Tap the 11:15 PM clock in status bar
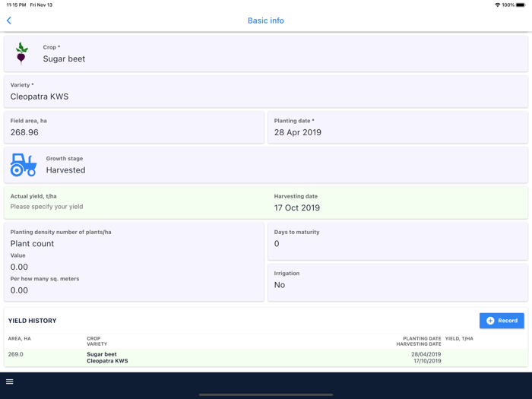This screenshot has height=399, width=532. coord(16,5)
